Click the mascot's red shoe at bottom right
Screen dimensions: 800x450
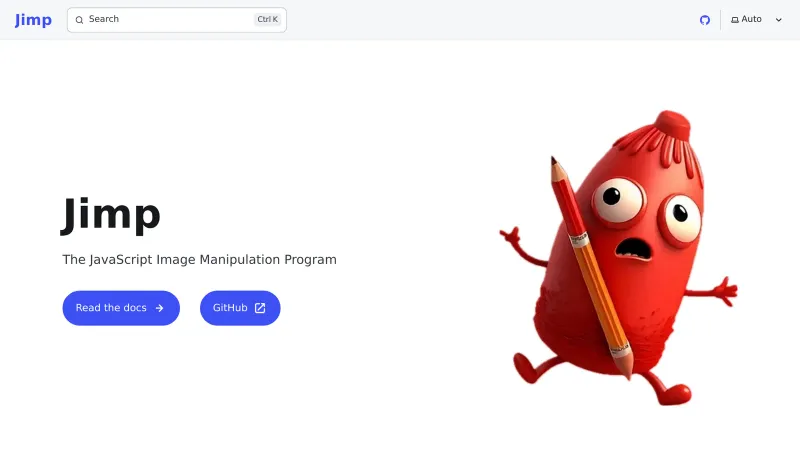click(x=676, y=392)
